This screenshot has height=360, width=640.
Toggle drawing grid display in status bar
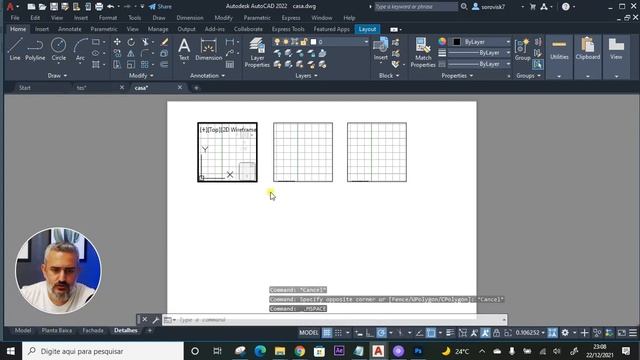coord(327,333)
